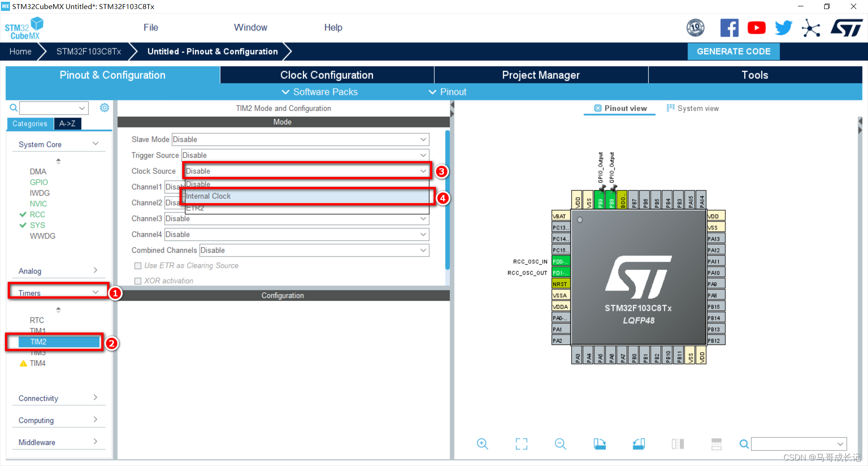Select the PD0 RCC_OSC_IN pin
868x466 pixels.
click(x=561, y=262)
